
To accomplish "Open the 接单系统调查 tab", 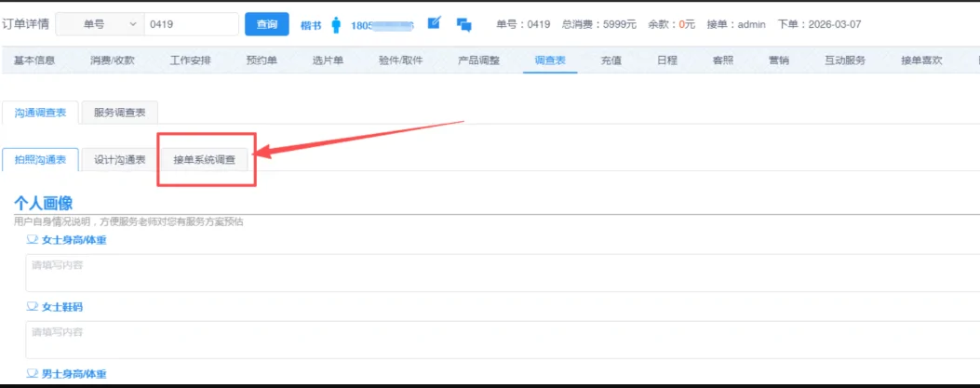I will click(205, 160).
